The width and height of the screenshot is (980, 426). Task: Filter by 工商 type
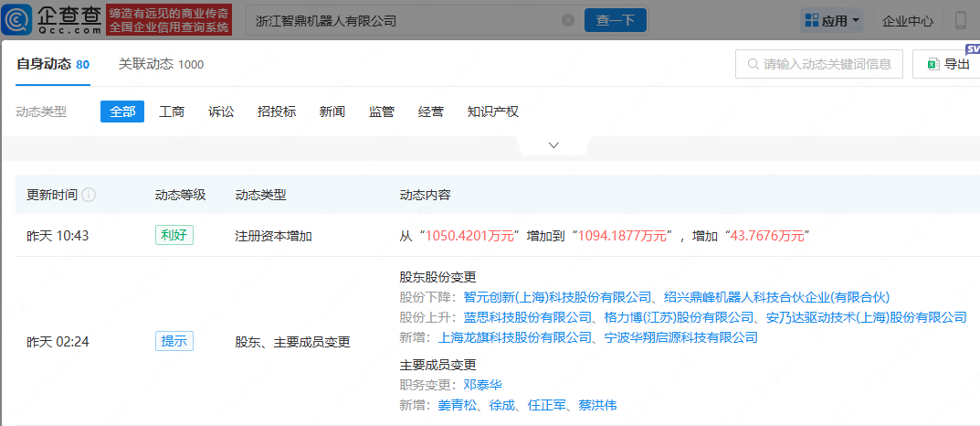click(x=172, y=112)
